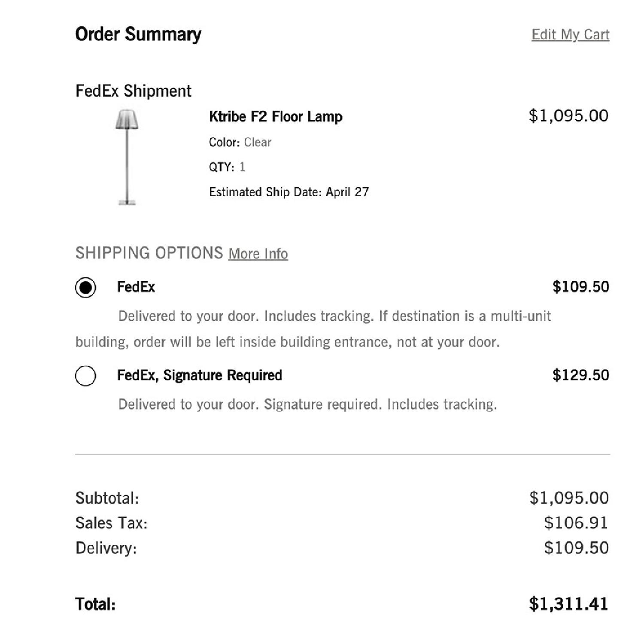Image resolution: width=644 pixels, height=644 pixels.
Task: Click the Ktribe floor lamp thumbnail
Action: pyautogui.click(x=127, y=157)
